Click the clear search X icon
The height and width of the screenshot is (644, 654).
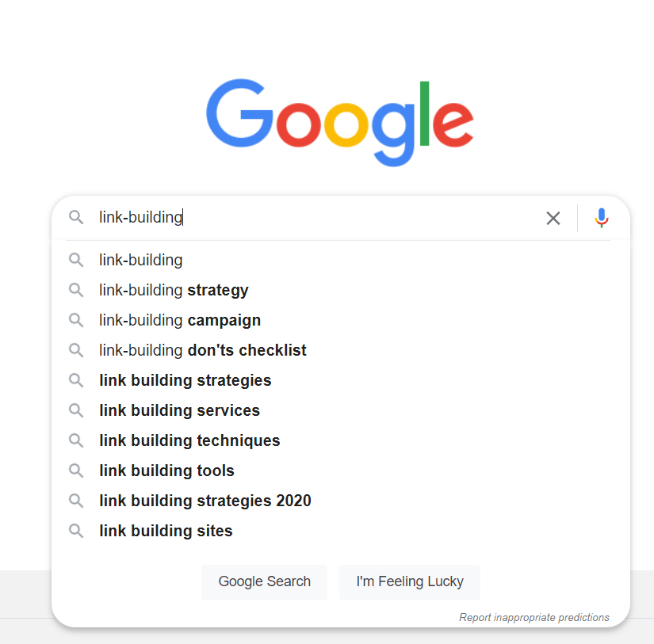coord(553,218)
